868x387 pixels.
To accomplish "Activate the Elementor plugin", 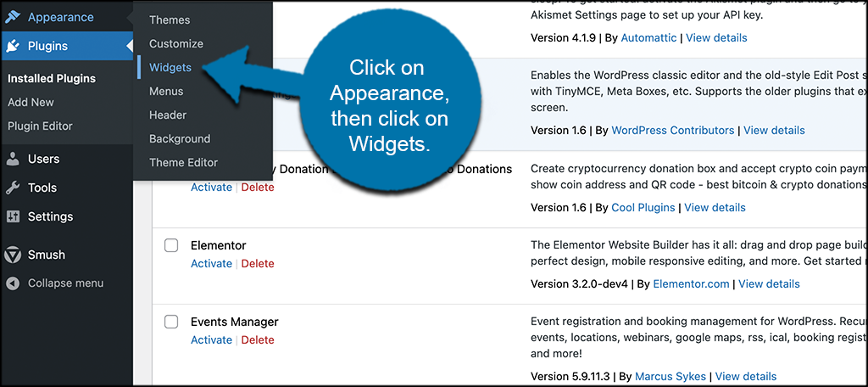I will pyautogui.click(x=211, y=264).
